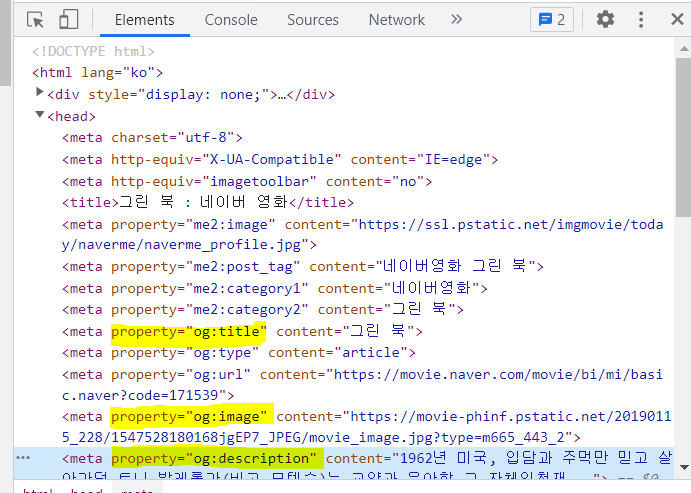
Task: Click the naverme_profile.jpg URL text
Action: pos(363,234)
